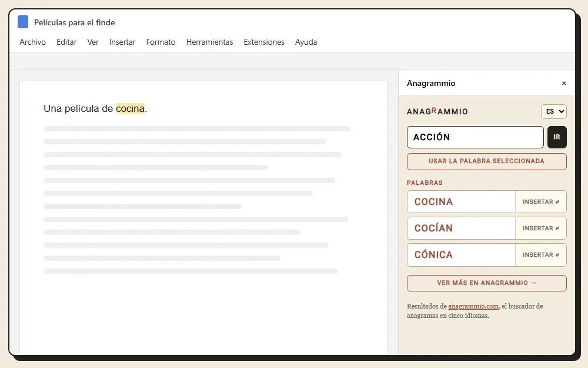
Task: Open the ES language dropdown
Action: tap(554, 111)
